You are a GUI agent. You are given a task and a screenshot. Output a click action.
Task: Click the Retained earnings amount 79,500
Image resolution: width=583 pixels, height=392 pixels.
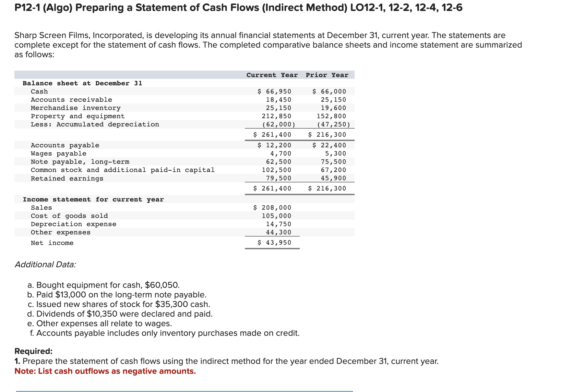click(x=279, y=178)
